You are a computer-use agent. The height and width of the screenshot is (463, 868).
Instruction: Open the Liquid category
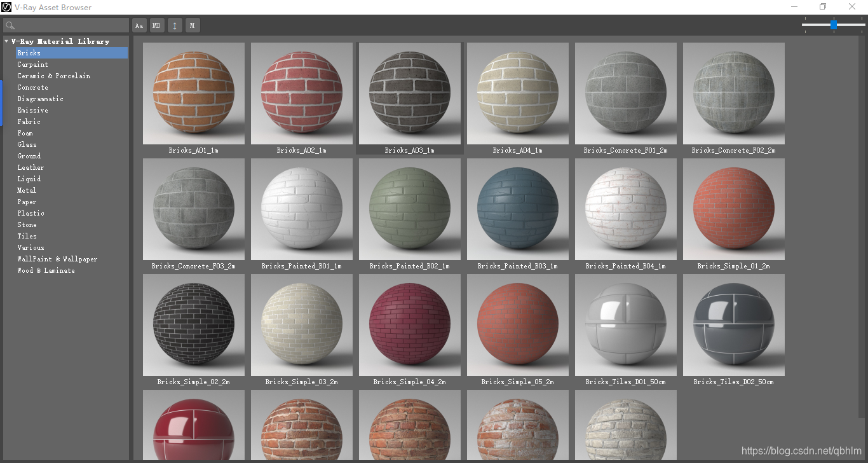[x=29, y=179]
